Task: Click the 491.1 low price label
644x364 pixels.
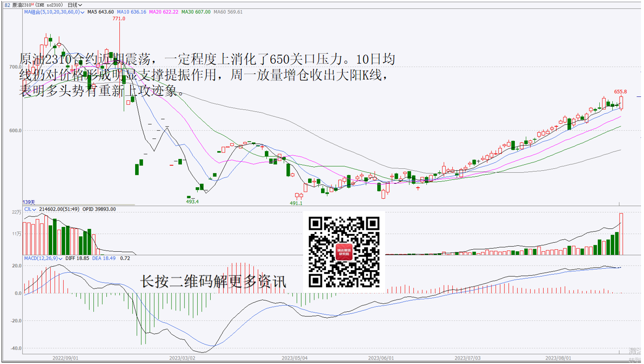Action: (296, 203)
